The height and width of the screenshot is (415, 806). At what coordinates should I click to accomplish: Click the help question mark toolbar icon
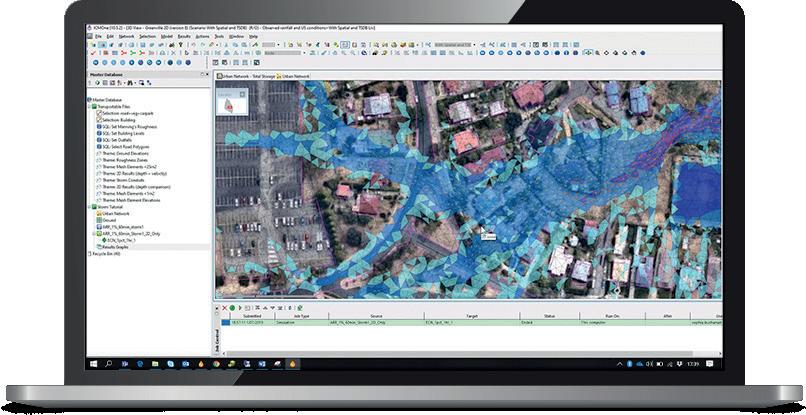[180, 45]
